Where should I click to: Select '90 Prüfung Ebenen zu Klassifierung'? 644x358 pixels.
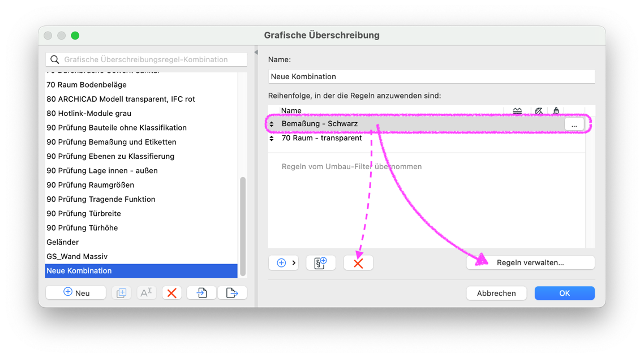point(141,157)
